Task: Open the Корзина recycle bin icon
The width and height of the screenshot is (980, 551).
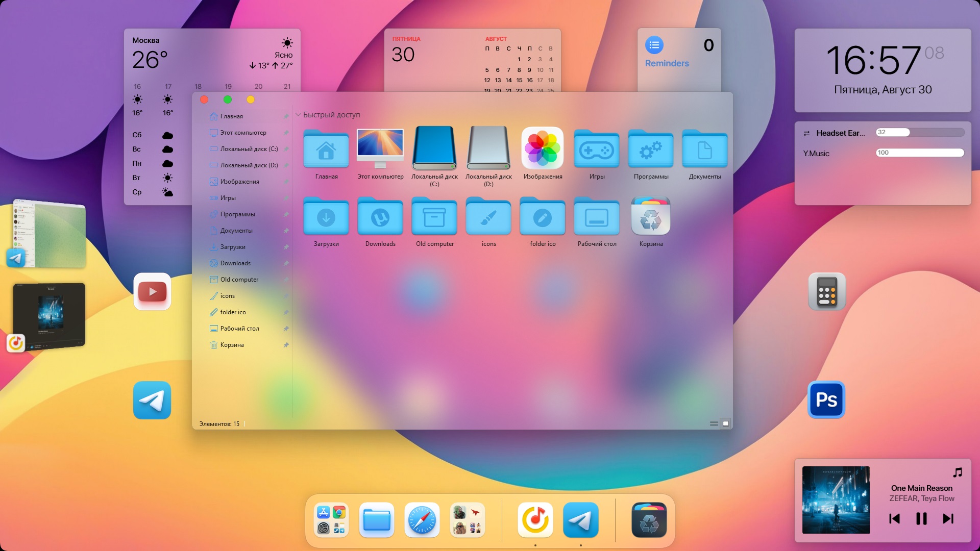Action: tap(651, 216)
